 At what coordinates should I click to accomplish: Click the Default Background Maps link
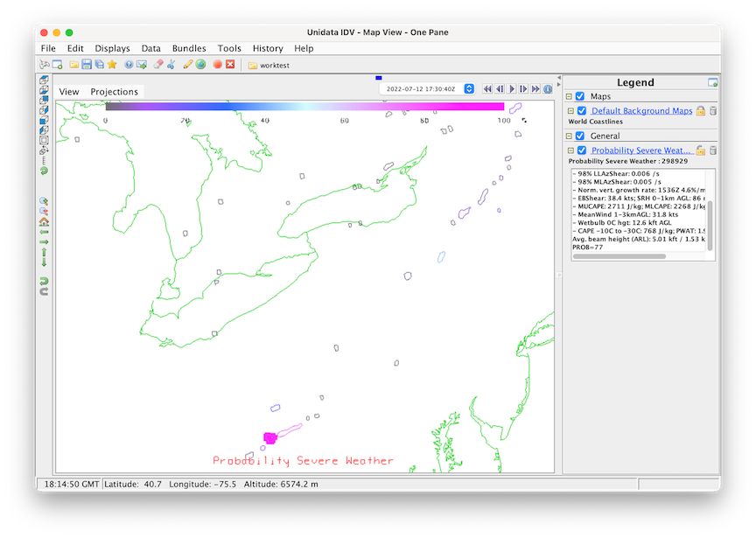[641, 111]
